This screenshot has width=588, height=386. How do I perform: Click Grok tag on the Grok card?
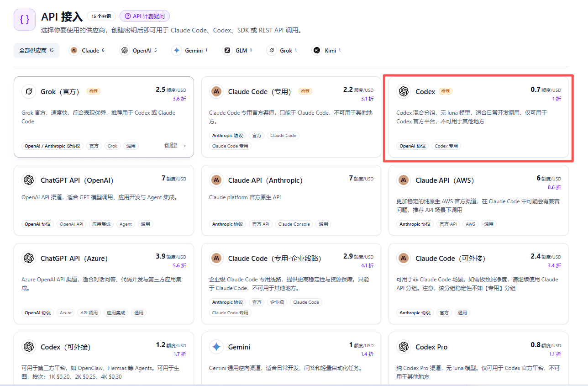(112, 146)
